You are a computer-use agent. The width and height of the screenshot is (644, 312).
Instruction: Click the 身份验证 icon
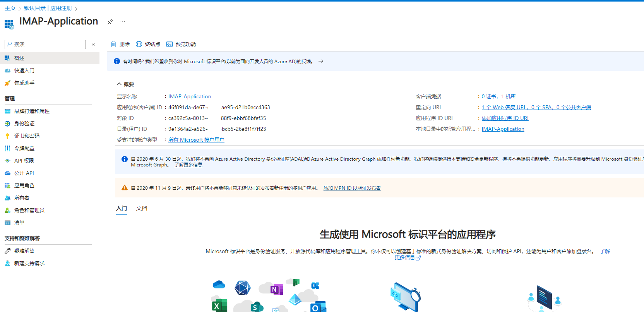coord(7,123)
